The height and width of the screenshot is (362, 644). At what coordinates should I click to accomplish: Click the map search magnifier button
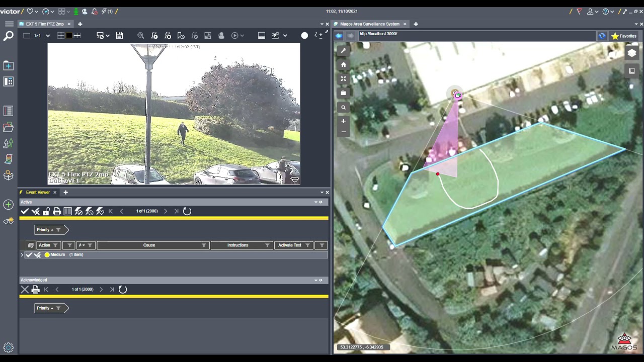[x=344, y=107]
